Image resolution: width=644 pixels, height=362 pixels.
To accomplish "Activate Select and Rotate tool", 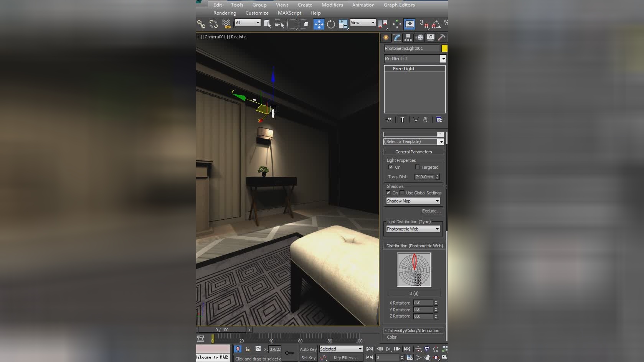I will pos(331,24).
